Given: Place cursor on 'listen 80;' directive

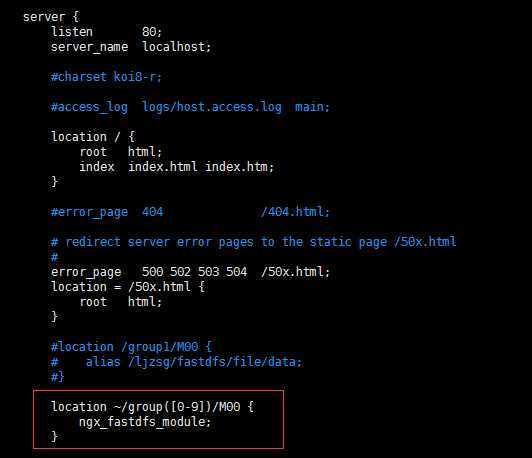Looking at the screenshot, I should (107, 32).
